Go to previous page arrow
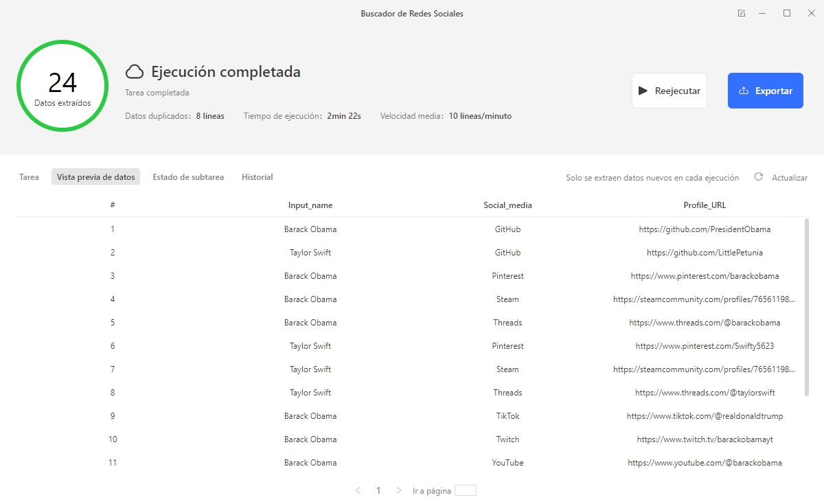This screenshot has height=504, width=824. (358, 490)
